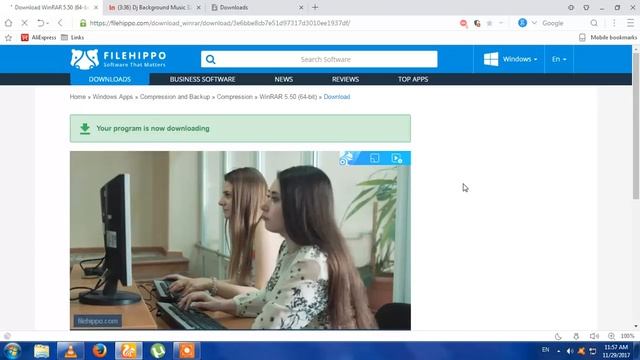Click the video download icon on the ad

tap(397, 158)
